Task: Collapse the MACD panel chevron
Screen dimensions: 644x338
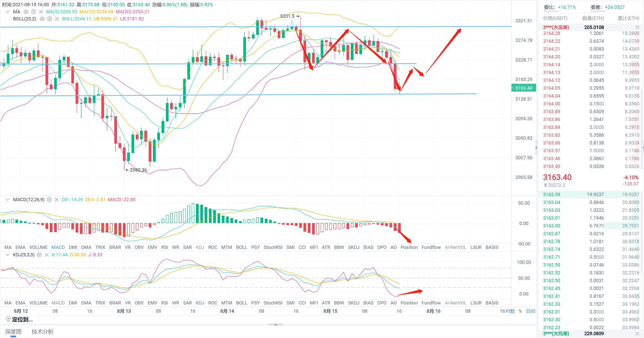Action: (x=8, y=200)
